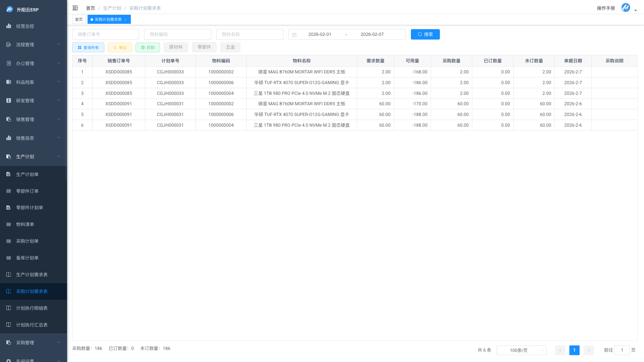Click the 导出 export button
The image size is (644, 362).
[x=120, y=47]
